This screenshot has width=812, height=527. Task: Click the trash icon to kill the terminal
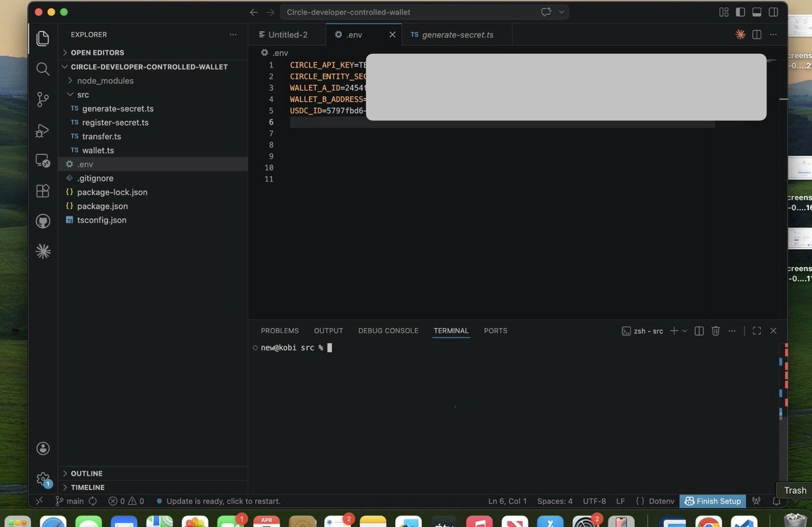coord(715,331)
